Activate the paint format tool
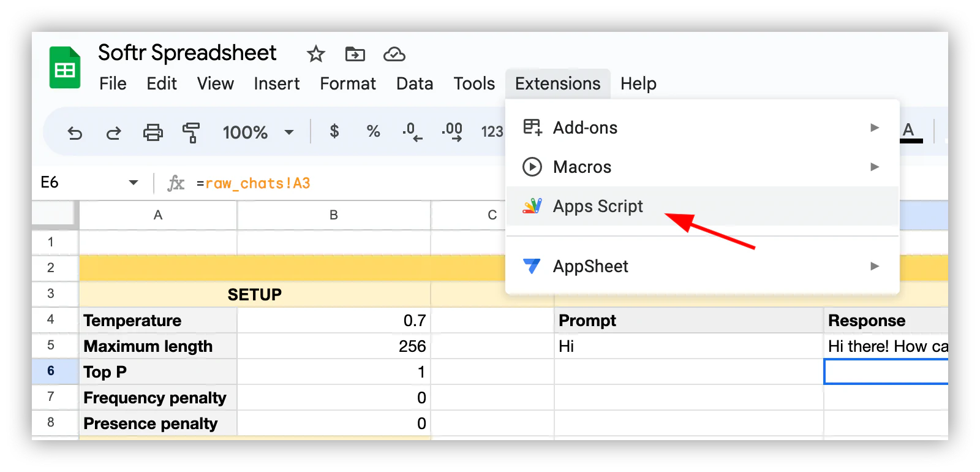Viewport: 980px width, 472px height. [191, 132]
